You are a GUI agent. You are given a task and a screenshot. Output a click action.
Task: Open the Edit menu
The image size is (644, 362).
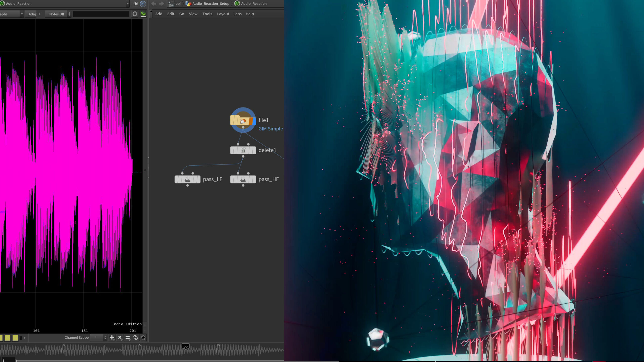click(171, 14)
